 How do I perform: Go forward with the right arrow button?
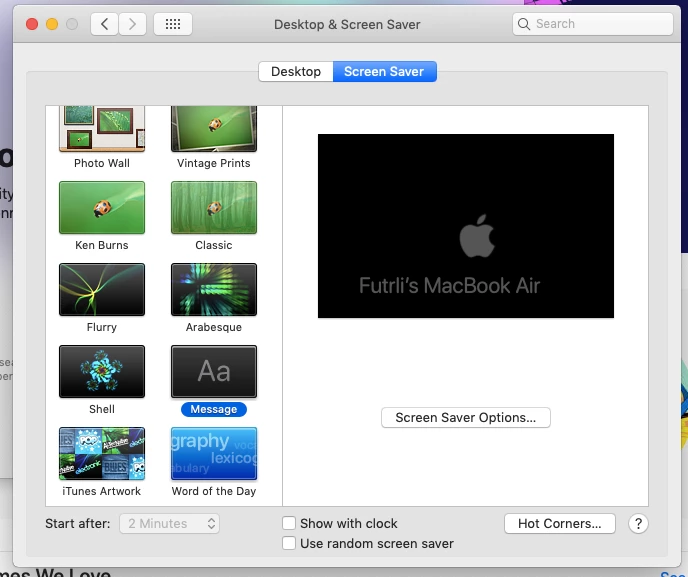click(x=132, y=24)
